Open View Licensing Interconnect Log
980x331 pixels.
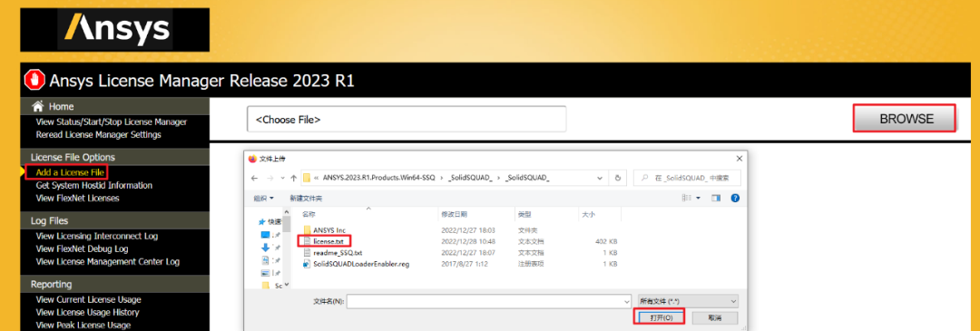[97, 236]
